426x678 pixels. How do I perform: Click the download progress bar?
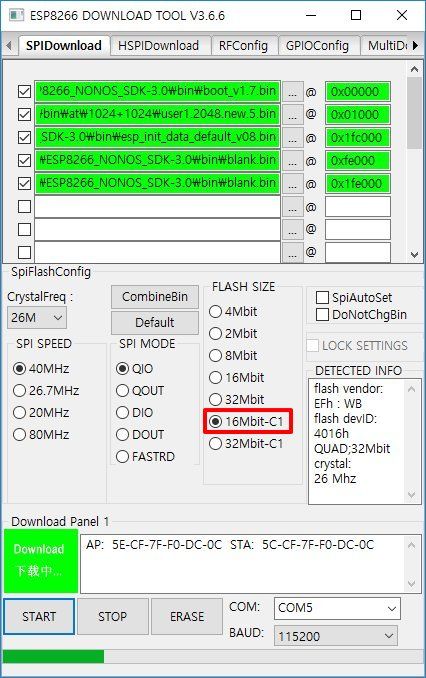(213, 656)
